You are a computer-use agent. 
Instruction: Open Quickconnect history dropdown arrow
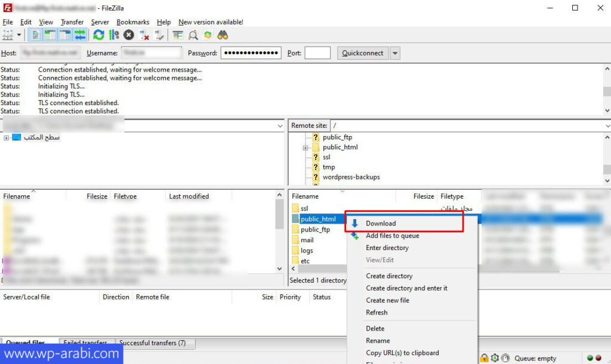(395, 53)
